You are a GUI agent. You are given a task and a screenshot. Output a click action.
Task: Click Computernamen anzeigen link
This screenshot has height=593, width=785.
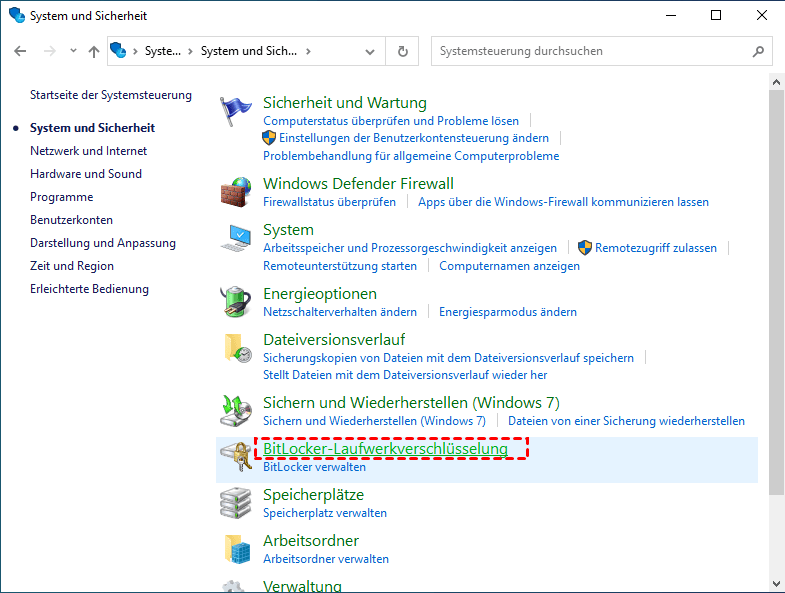click(x=509, y=266)
